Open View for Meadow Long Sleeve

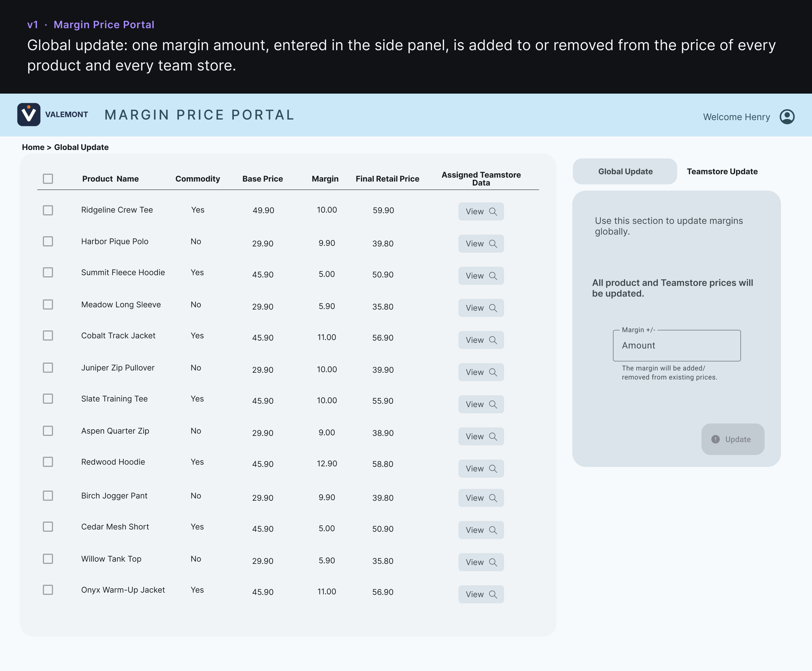click(481, 308)
